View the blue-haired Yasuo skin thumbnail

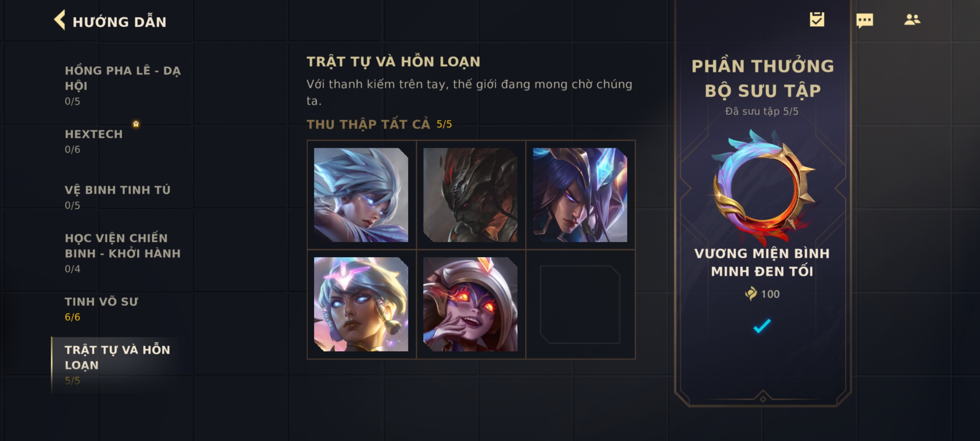[580, 195]
